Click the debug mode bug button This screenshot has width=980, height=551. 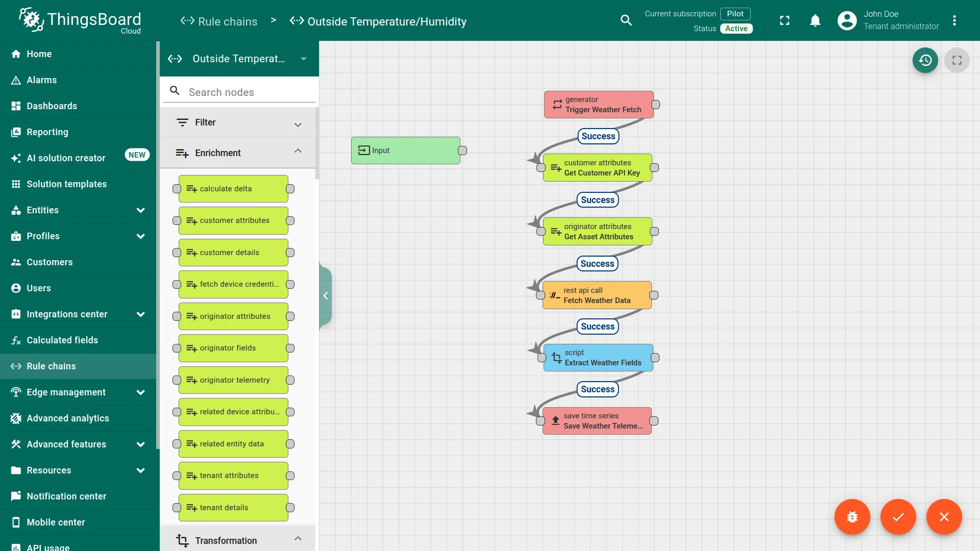pyautogui.click(x=852, y=517)
